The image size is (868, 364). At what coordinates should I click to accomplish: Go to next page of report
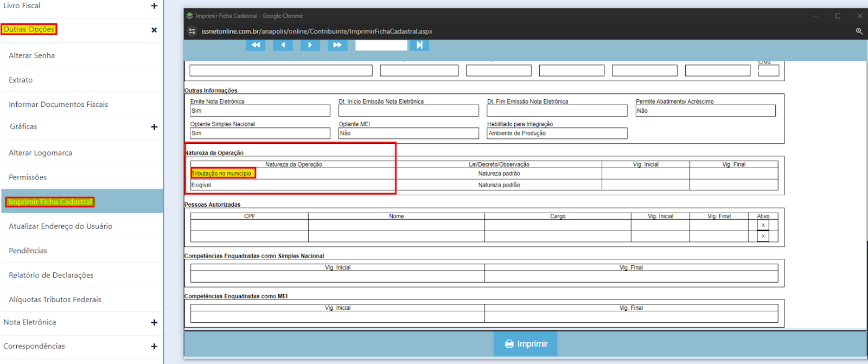point(310,45)
